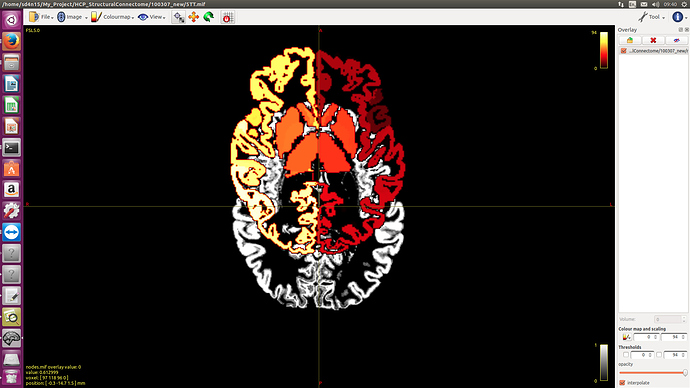The height and width of the screenshot is (388, 690).
Task: Click the red reset view grid icon
Action: pos(227,18)
